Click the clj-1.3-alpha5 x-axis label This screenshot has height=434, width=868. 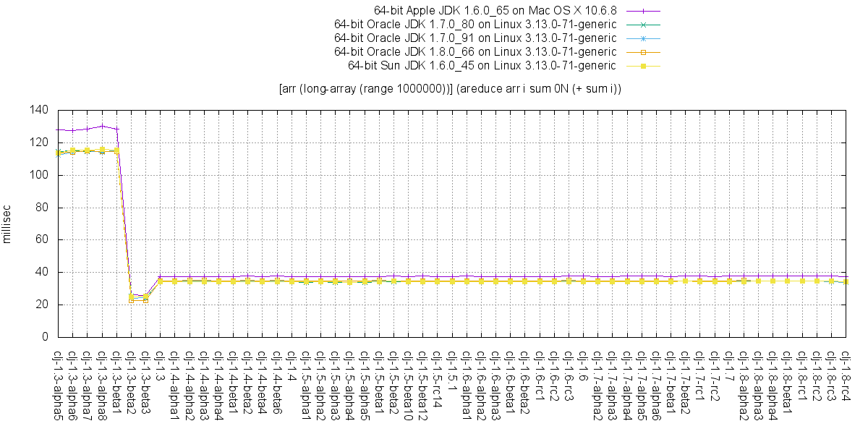point(58,383)
